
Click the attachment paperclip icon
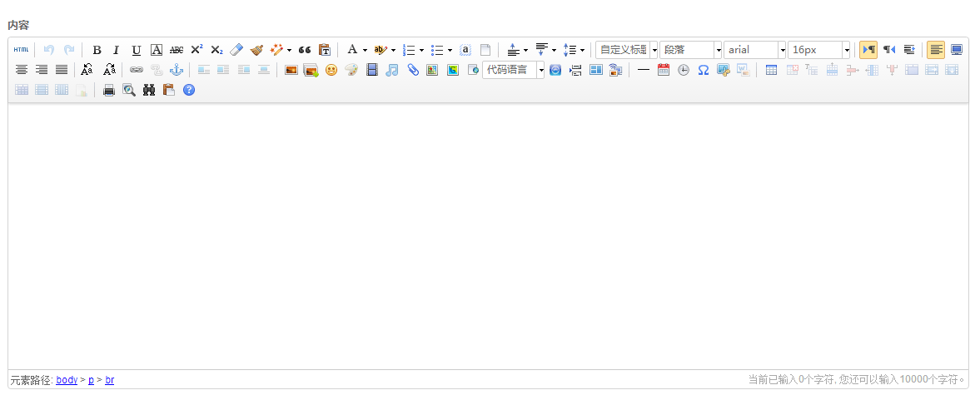(413, 70)
